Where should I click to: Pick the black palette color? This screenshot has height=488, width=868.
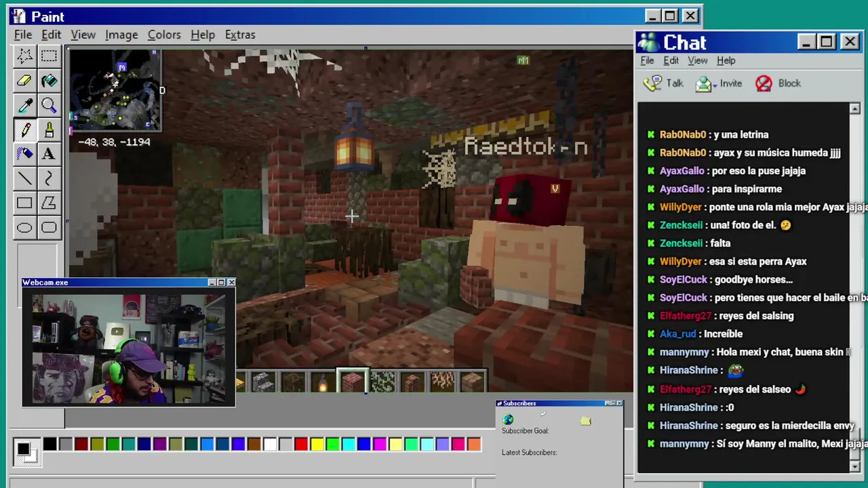tap(50, 445)
